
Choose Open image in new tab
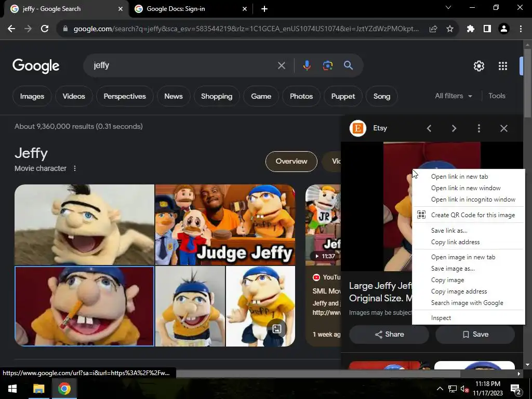click(x=468, y=257)
